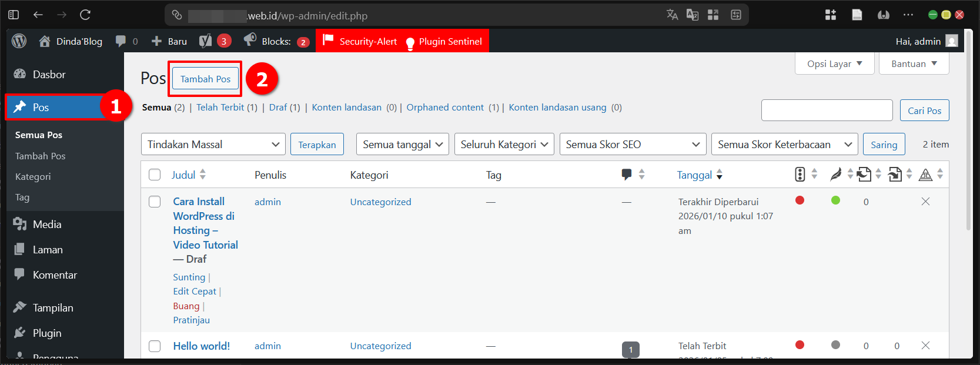Sort by received internal links column
Screen dimensions: 980x365
[x=899, y=174]
